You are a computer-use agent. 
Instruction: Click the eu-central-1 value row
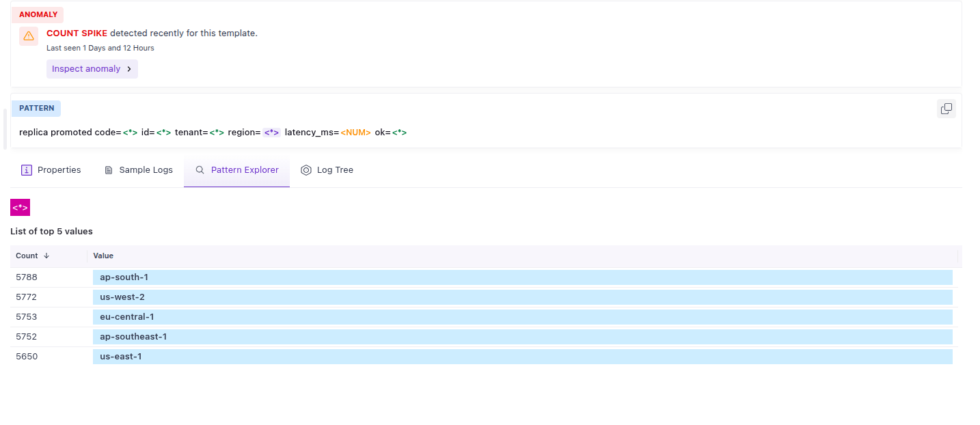(486, 317)
